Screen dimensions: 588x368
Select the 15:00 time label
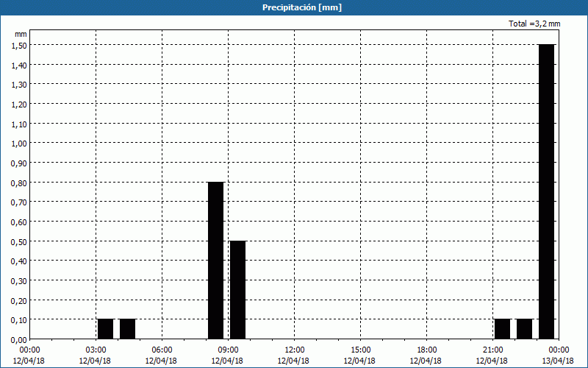pyautogui.click(x=361, y=350)
